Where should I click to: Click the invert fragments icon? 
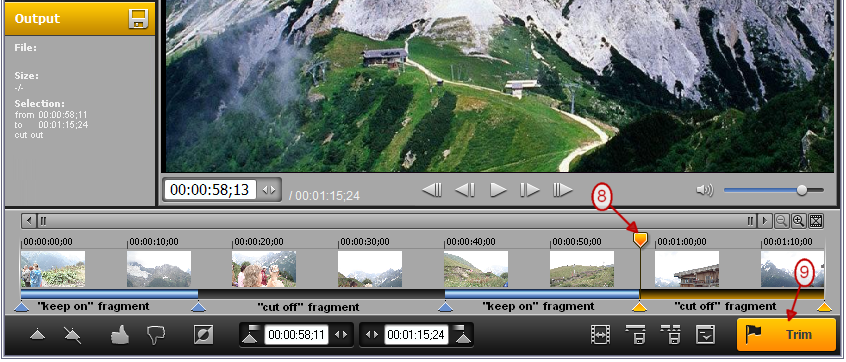(203, 334)
